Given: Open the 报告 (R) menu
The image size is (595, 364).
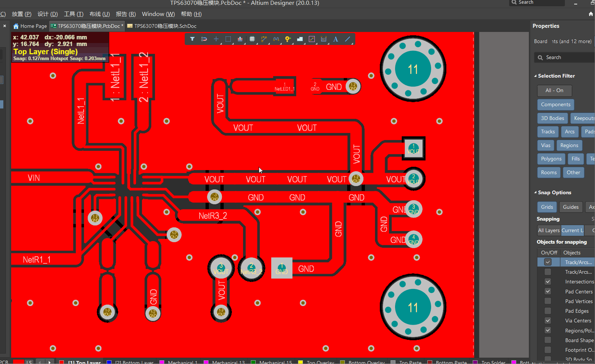Looking at the screenshot, I should (x=126, y=14).
